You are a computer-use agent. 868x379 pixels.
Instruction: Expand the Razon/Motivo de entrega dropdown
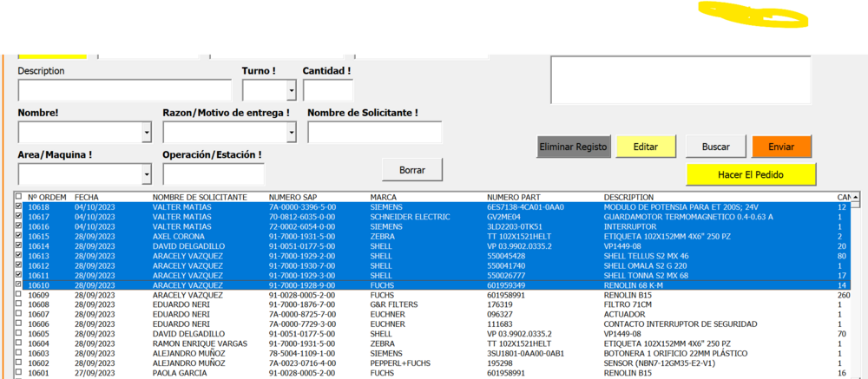click(291, 132)
